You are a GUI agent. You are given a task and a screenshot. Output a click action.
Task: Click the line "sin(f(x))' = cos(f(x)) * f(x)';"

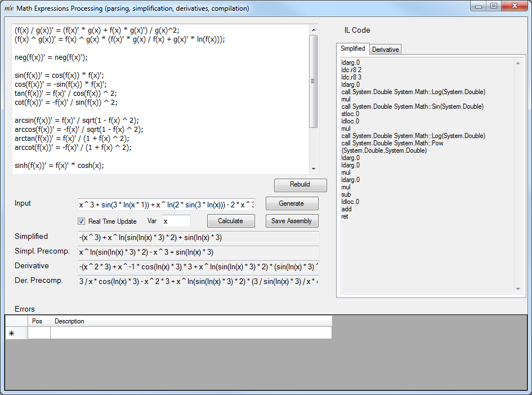[x=59, y=76]
